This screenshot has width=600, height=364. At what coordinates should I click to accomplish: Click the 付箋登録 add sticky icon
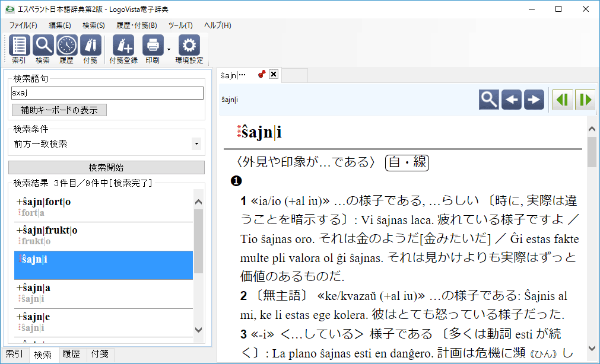pos(123,46)
